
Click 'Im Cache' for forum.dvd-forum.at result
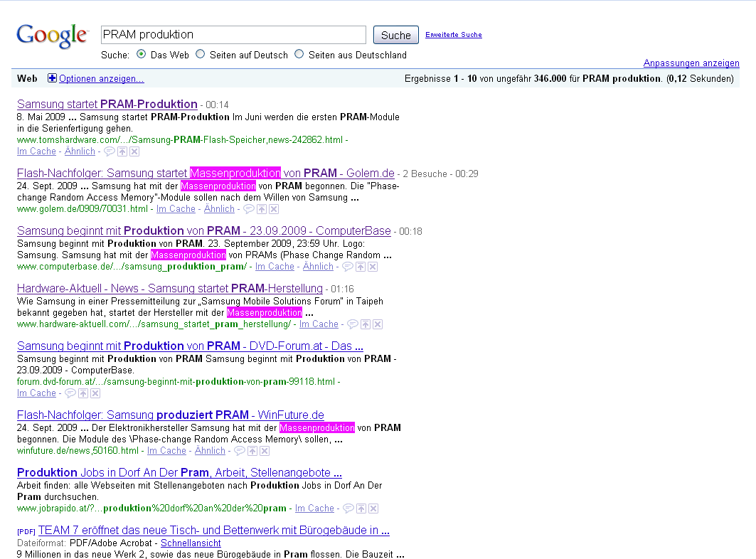pos(37,393)
